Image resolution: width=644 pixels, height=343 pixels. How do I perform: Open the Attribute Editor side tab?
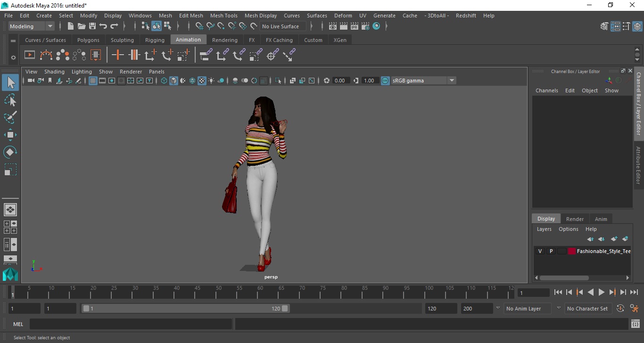(x=638, y=165)
